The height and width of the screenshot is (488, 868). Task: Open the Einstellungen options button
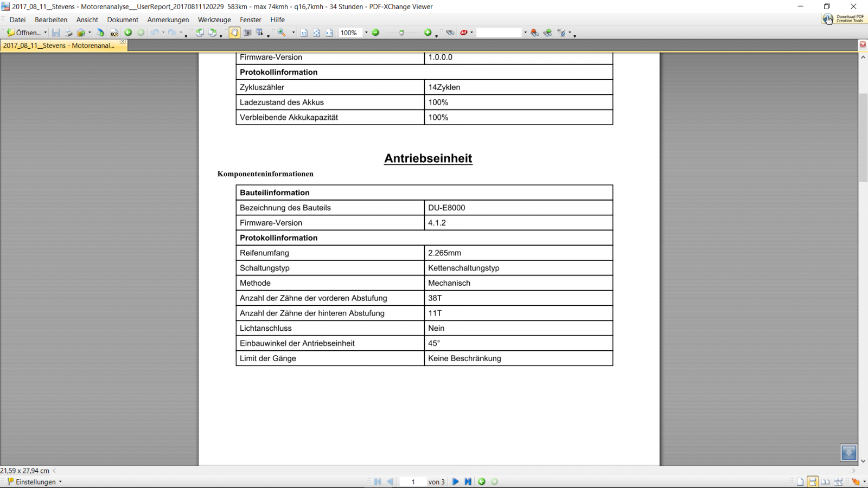(x=35, y=481)
